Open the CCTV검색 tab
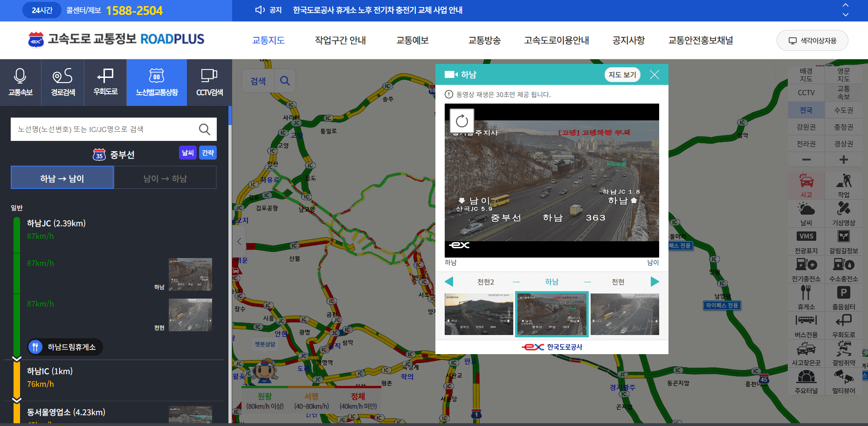Viewport: 868px width, 426px height. [209, 82]
